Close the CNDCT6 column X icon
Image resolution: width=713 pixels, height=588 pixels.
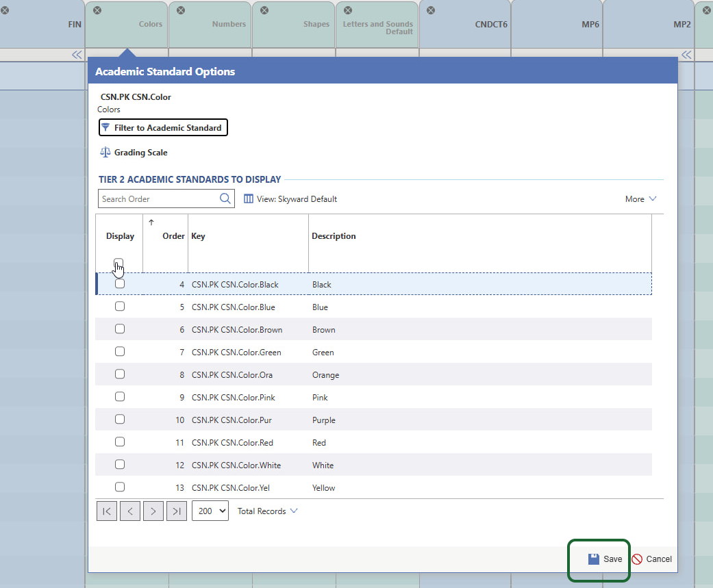[x=431, y=10]
